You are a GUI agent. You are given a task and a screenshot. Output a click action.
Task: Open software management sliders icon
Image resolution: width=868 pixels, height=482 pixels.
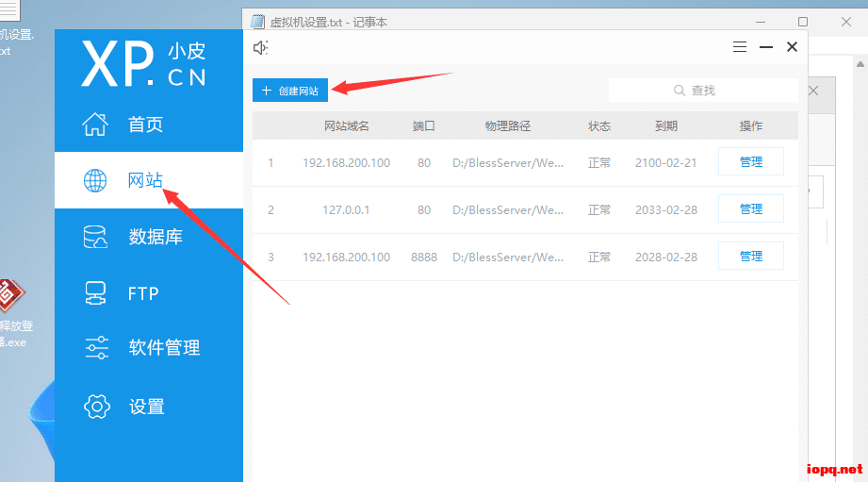96,348
